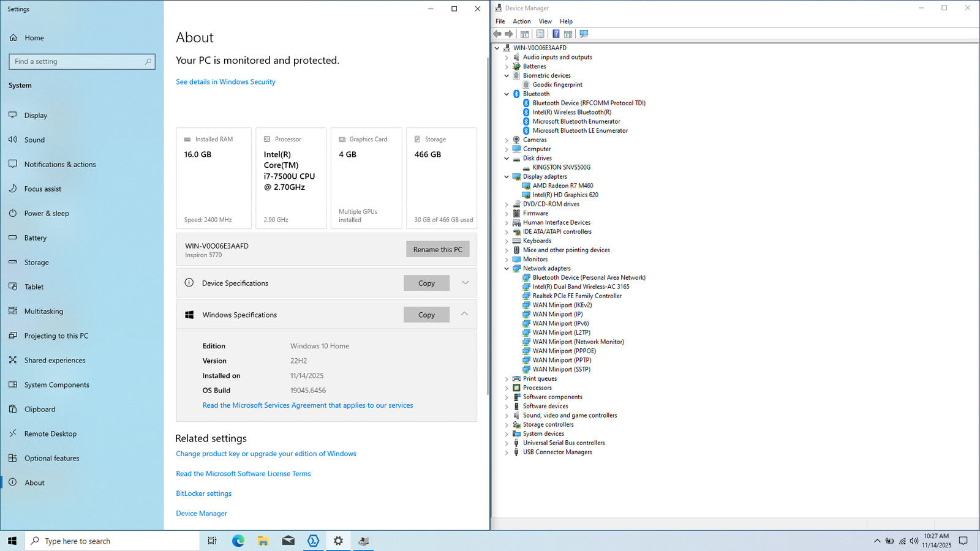Open the View menu in Device Manager

point(545,21)
